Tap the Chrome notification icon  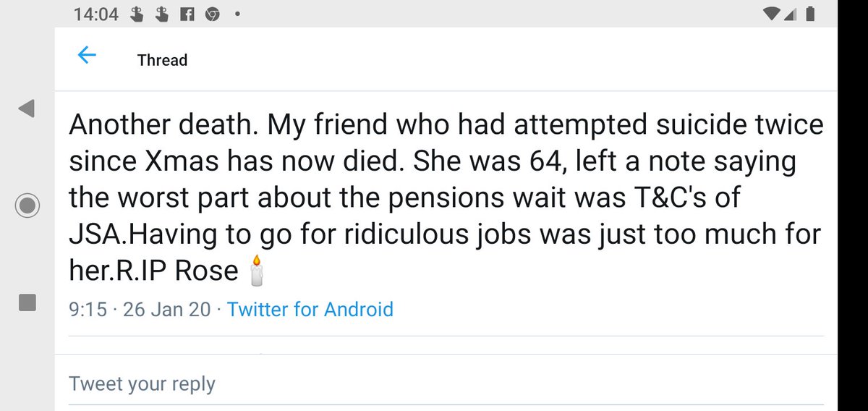point(212,13)
